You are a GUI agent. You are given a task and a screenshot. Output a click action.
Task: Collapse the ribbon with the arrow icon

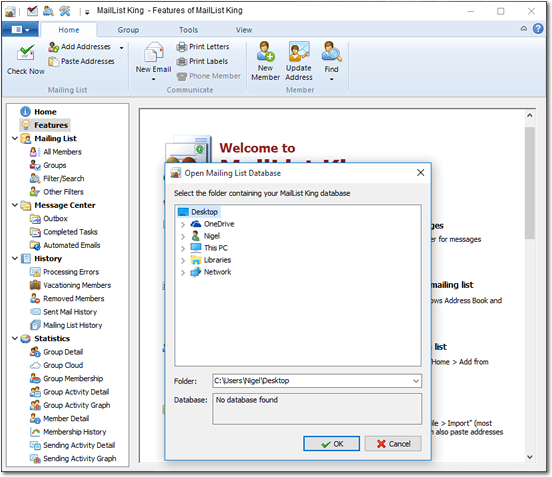(x=524, y=29)
